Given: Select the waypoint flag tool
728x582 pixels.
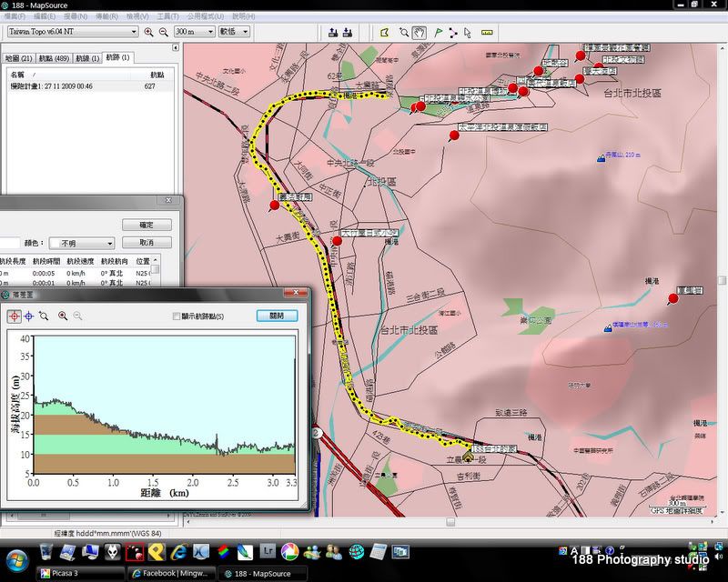Looking at the screenshot, I should (438, 32).
